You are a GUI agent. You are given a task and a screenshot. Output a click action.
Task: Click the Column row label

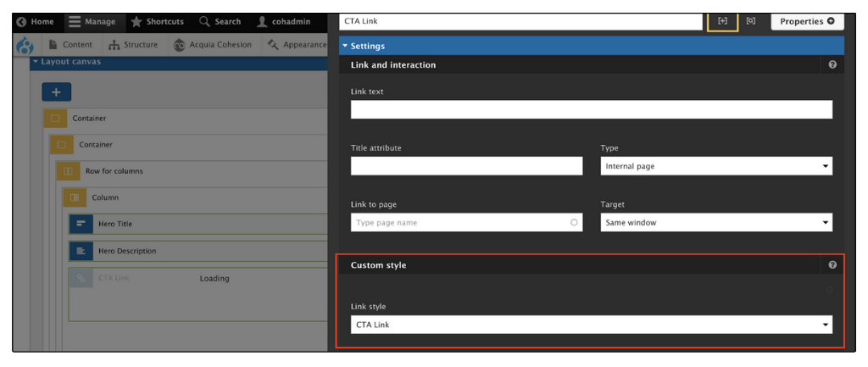coord(105,197)
